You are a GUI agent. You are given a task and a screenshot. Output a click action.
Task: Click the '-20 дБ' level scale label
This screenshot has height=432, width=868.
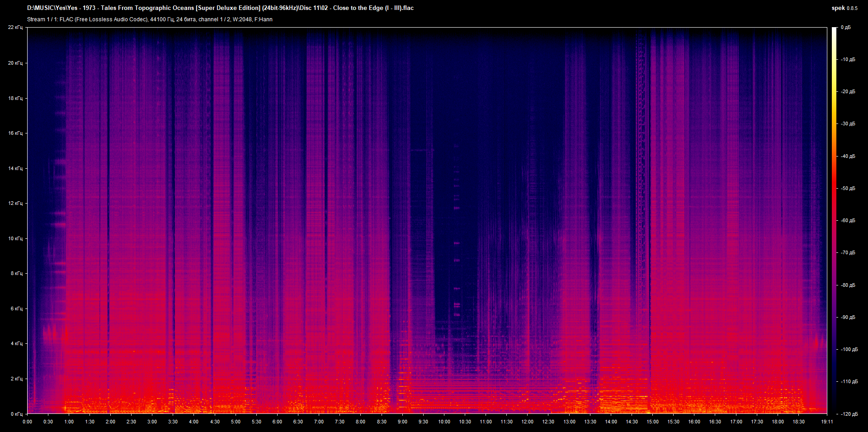point(848,92)
